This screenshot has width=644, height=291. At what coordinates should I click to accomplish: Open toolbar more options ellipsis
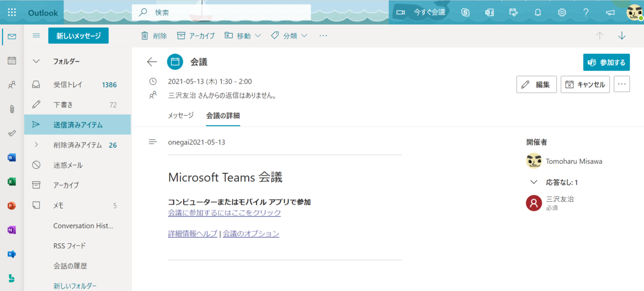[x=323, y=36]
